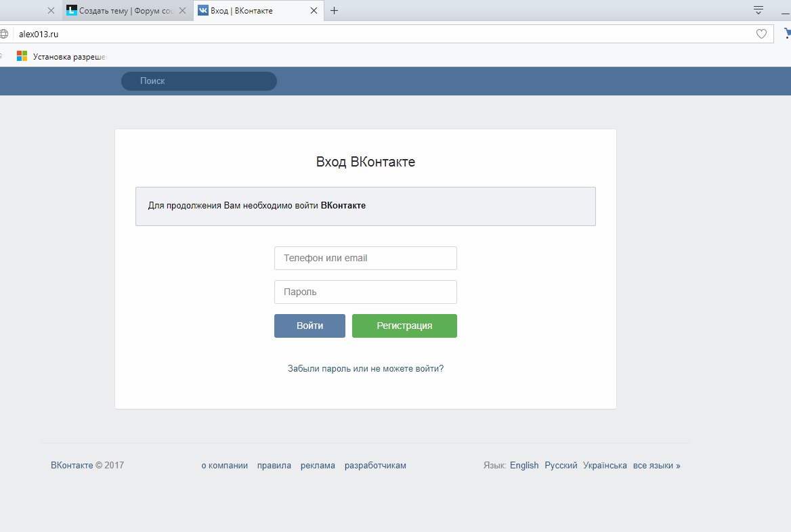Switch language to Українська
Image resolution: width=791 pixels, height=532 pixels.
605,466
